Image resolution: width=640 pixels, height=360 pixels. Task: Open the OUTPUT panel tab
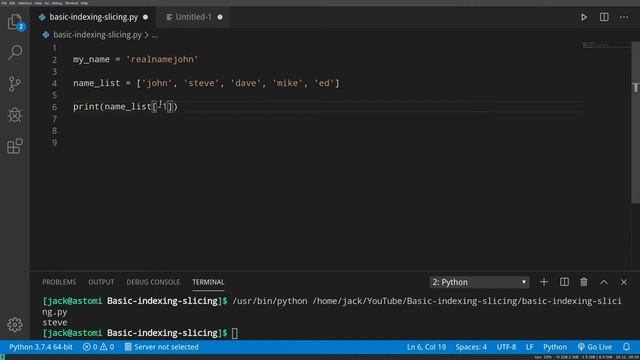tap(101, 282)
